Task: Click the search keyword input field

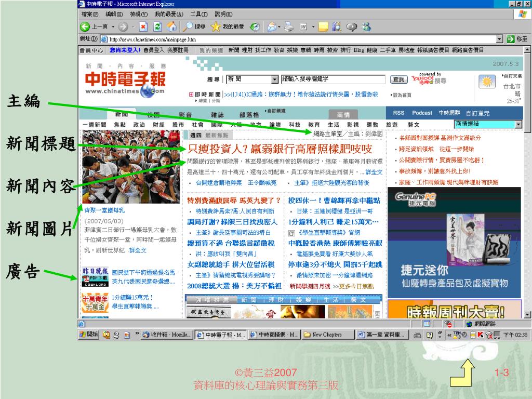Action: pyautogui.click(x=333, y=79)
